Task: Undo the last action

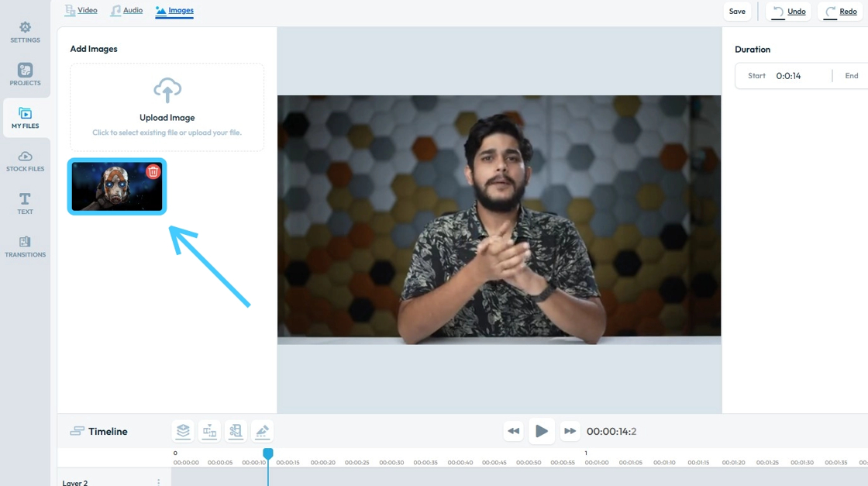Action: tap(789, 11)
